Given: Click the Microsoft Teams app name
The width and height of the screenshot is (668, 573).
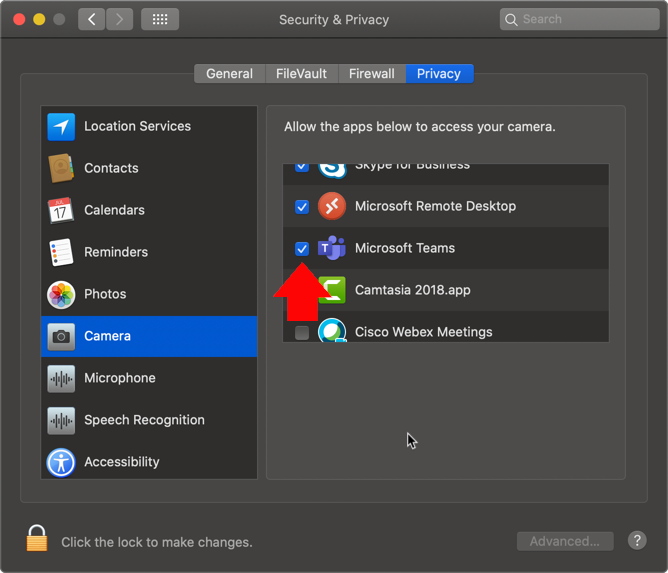Looking at the screenshot, I should coord(405,248).
